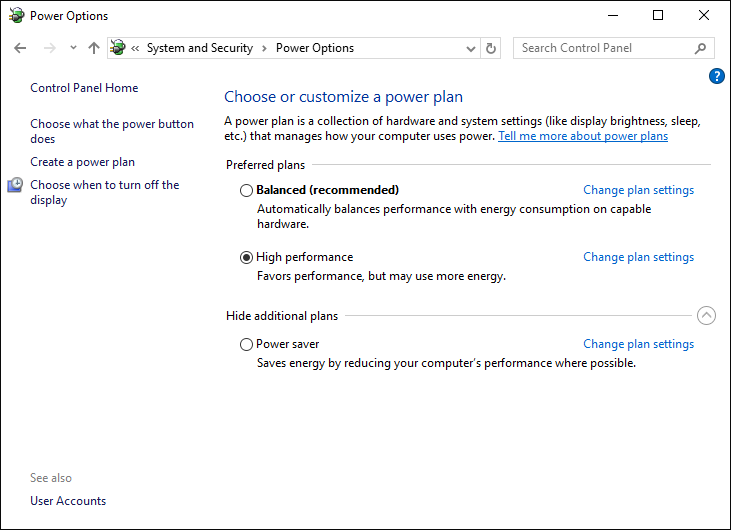Change plan settings for Power saver

pyautogui.click(x=638, y=344)
